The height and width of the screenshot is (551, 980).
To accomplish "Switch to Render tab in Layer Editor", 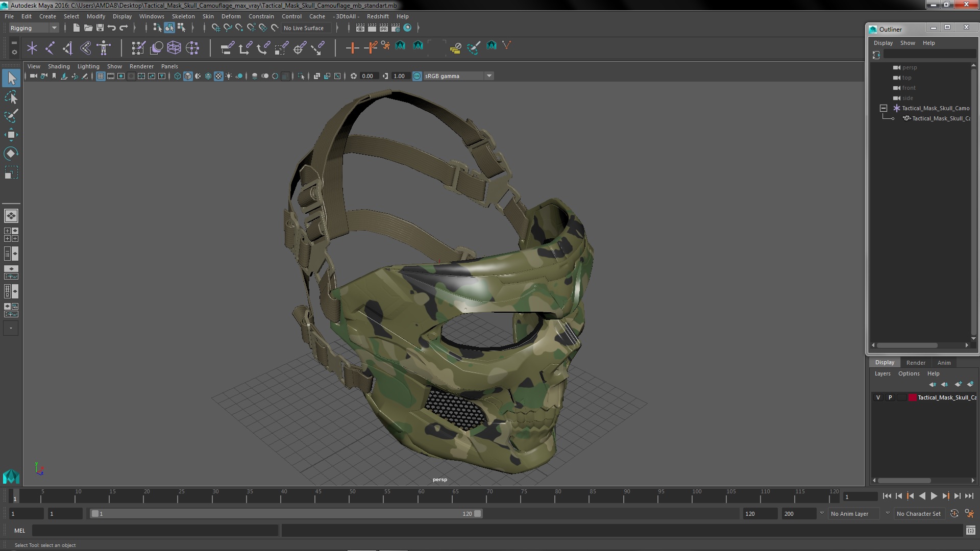I will click(916, 363).
